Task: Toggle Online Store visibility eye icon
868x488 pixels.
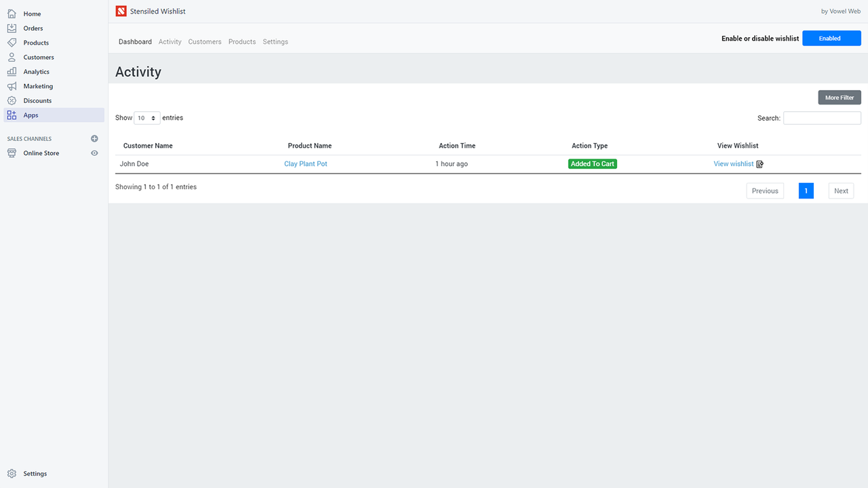Action: click(x=94, y=152)
